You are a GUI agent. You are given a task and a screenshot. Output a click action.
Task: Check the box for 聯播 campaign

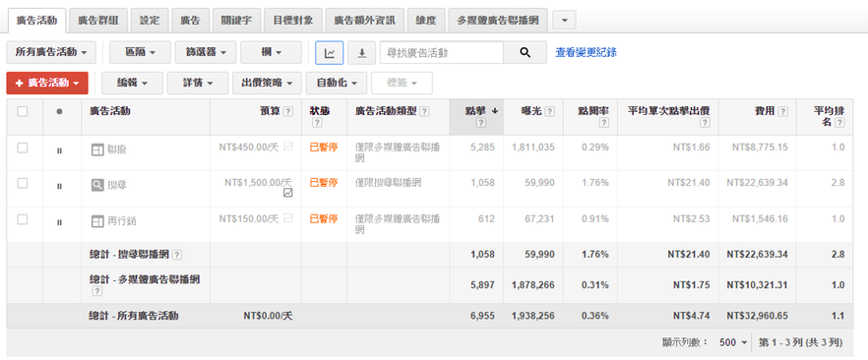[22, 148]
